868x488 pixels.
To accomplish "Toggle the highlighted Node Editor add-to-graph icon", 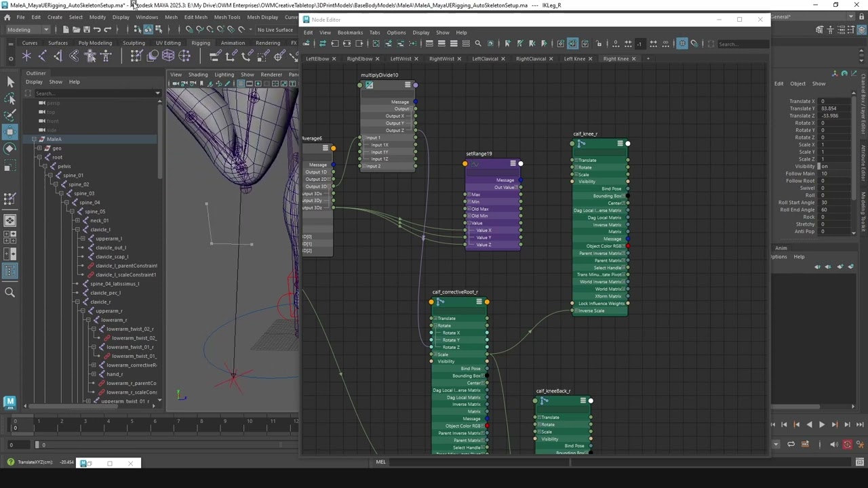I will click(x=572, y=43).
